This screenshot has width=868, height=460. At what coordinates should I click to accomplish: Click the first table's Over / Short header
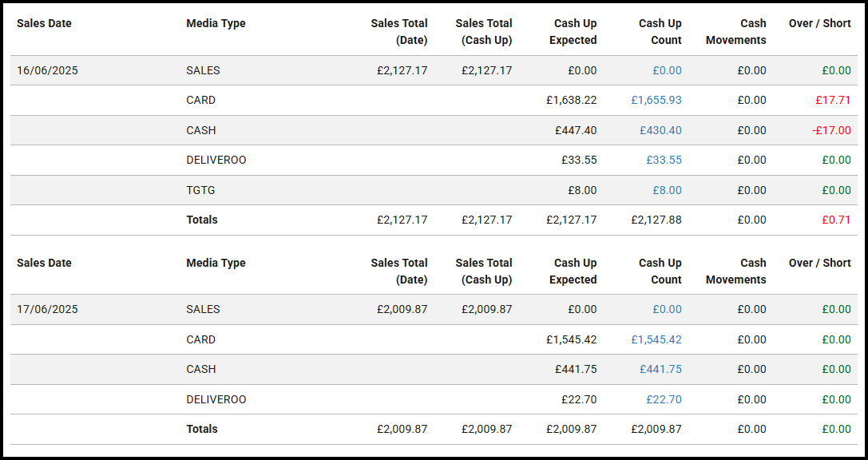pos(820,23)
